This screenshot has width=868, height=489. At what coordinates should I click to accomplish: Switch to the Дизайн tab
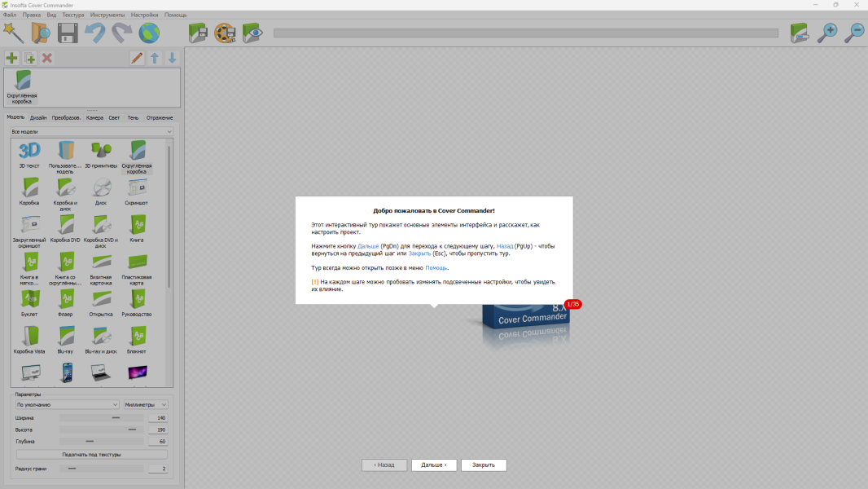point(38,117)
